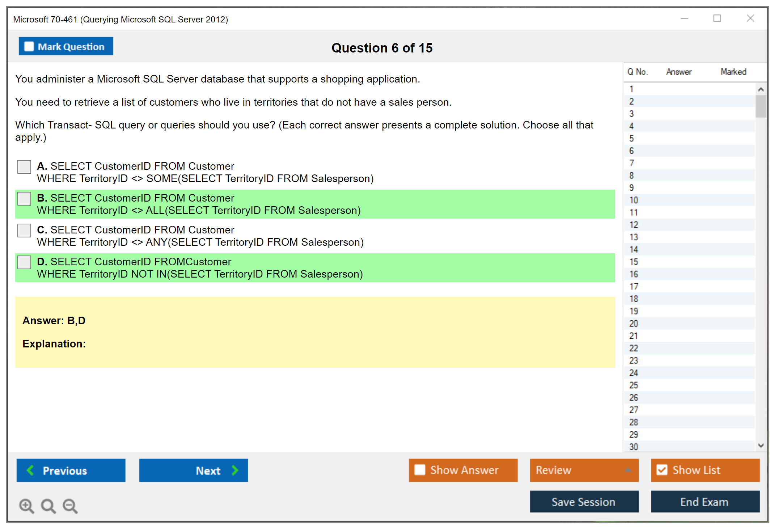Go to the Previous question

tap(71, 470)
